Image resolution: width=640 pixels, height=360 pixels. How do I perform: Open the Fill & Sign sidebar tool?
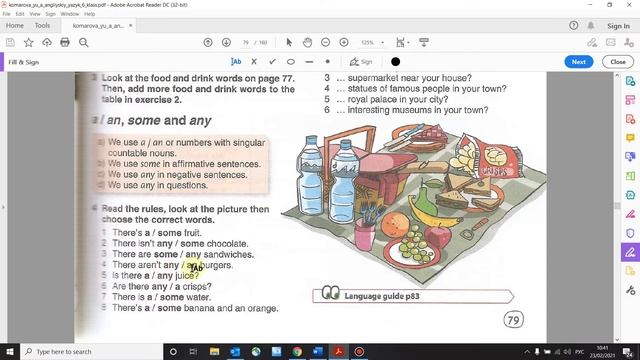pos(630,252)
